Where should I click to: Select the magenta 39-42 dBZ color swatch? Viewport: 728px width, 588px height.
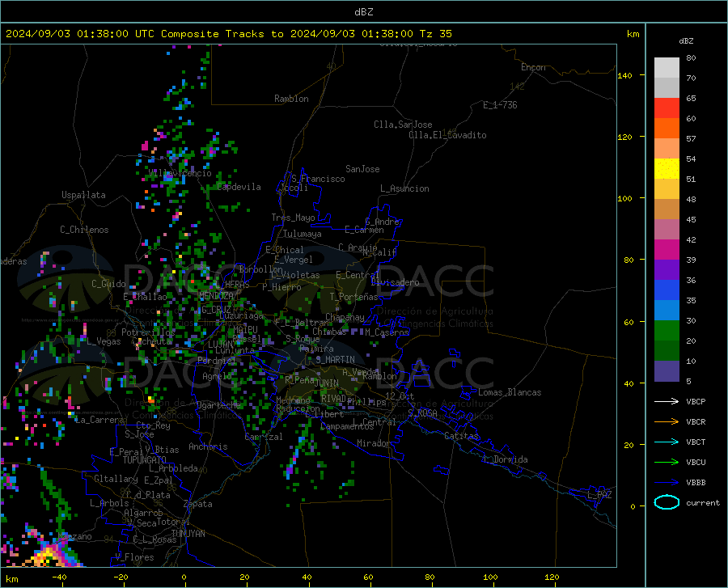coord(667,250)
